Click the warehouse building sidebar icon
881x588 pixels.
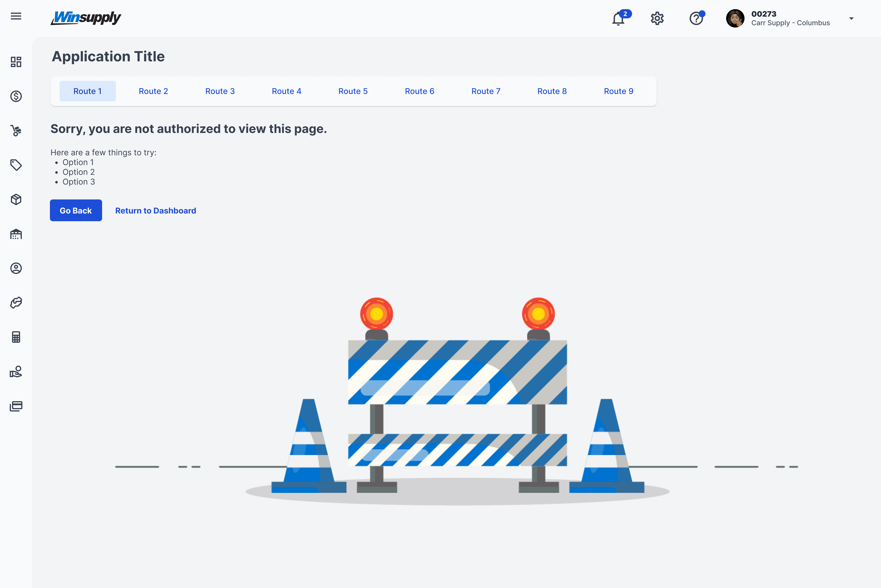coord(16,234)
